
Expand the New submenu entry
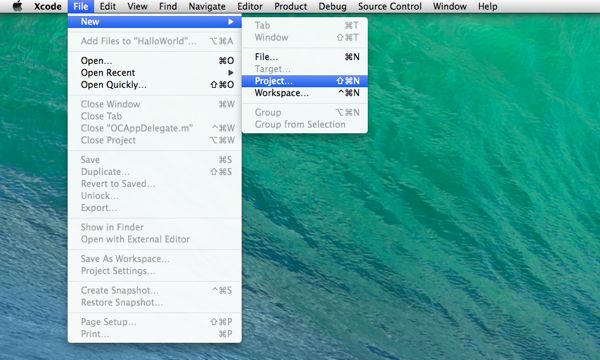click(155, 22)
